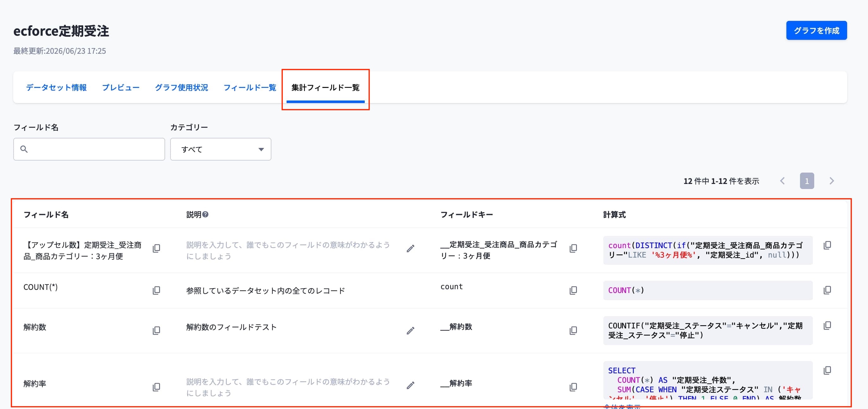Screen dimensions: 868x409
Task: Select the 集計フィールド一覧 tab
Action: click(325, 88)
